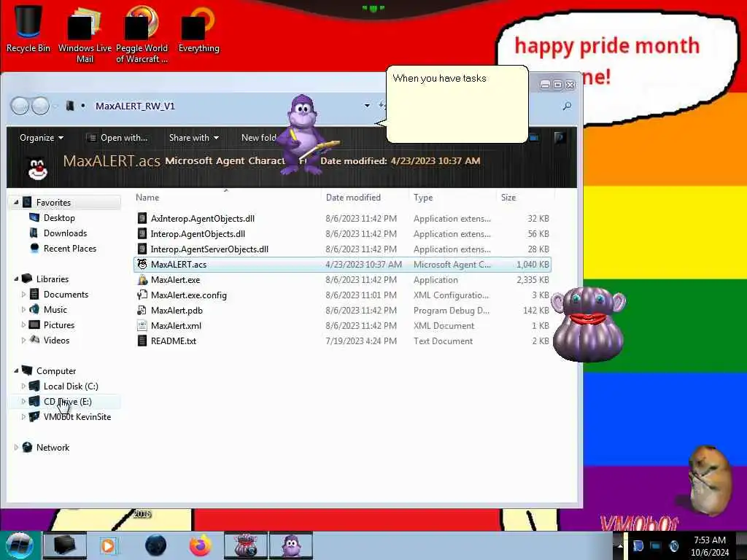
Task: Select the AxInterop.AgentObjects.dll file icon
Action: (142, 219)
